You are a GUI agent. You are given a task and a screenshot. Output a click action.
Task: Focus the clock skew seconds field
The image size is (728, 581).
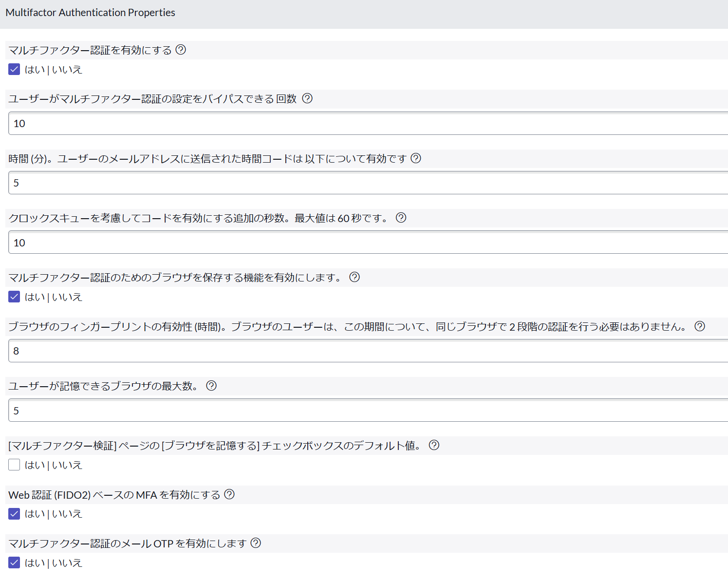368,243
